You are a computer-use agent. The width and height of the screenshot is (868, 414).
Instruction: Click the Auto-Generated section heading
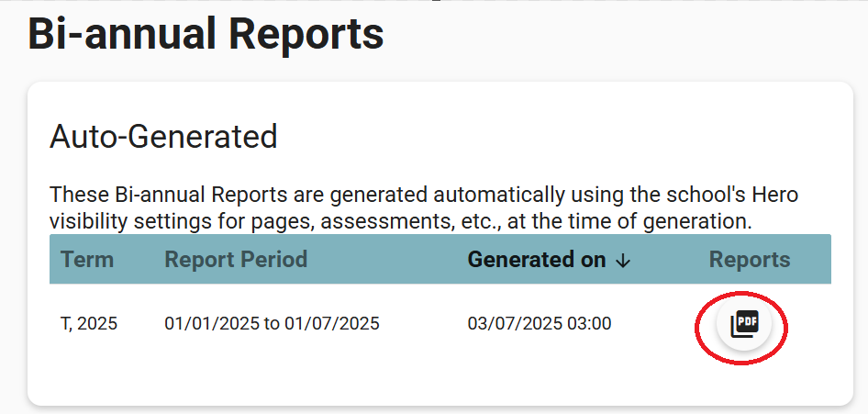163,137
